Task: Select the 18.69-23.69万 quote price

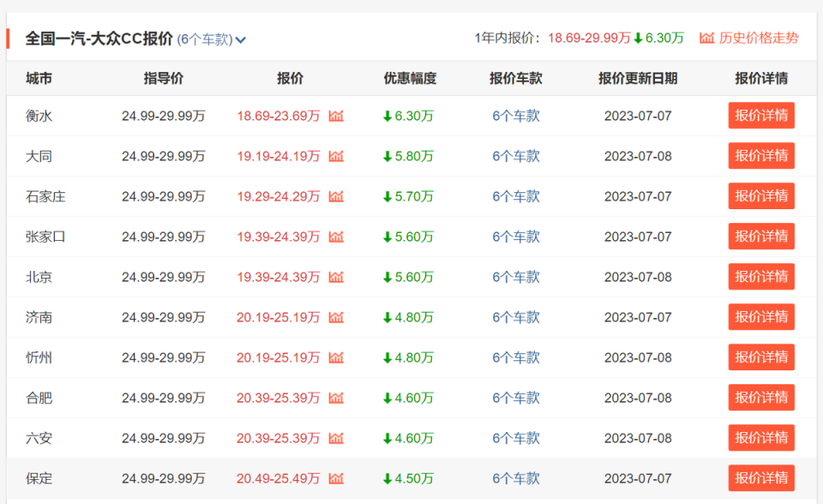Action: coord(278,116)
